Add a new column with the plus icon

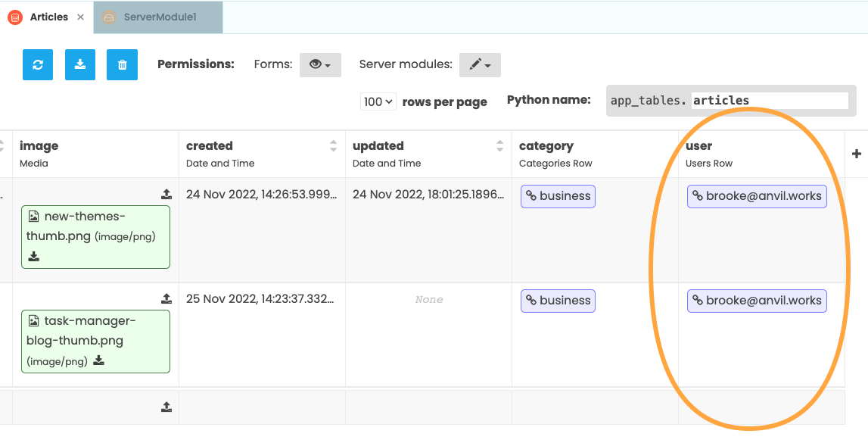click(856, 154)
